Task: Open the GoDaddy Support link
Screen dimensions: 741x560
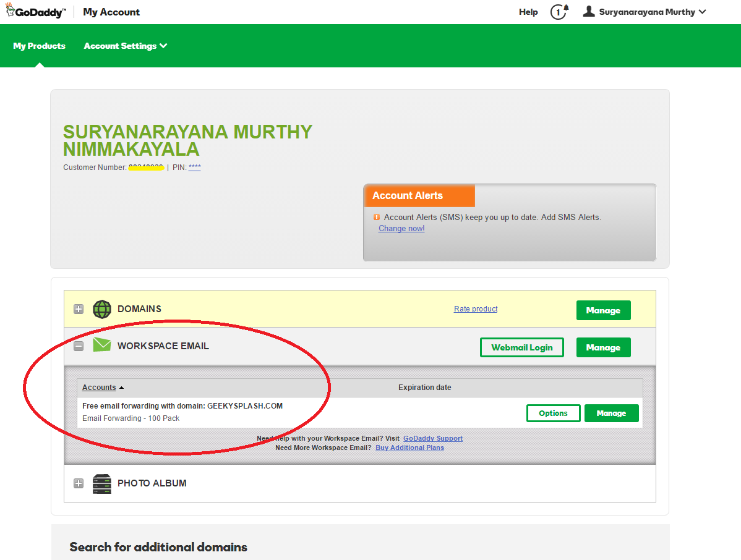Action: click(x=432, y=438)
